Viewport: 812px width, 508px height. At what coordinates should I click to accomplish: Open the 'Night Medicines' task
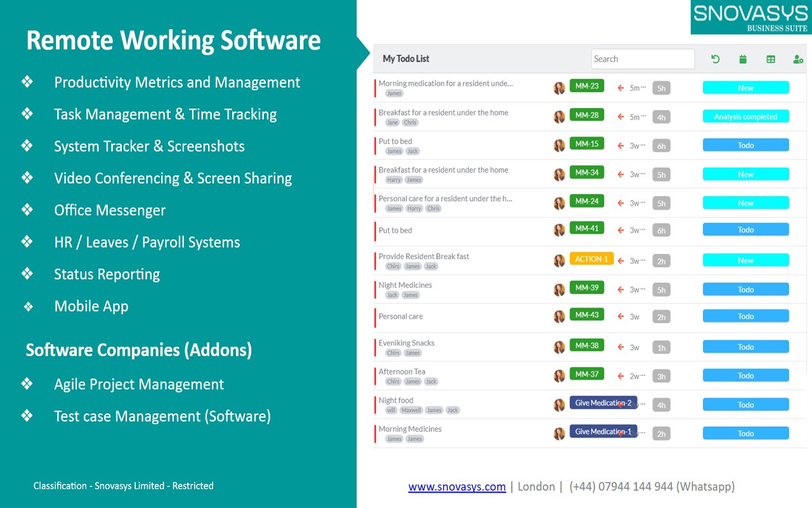[x=405, y=285]
